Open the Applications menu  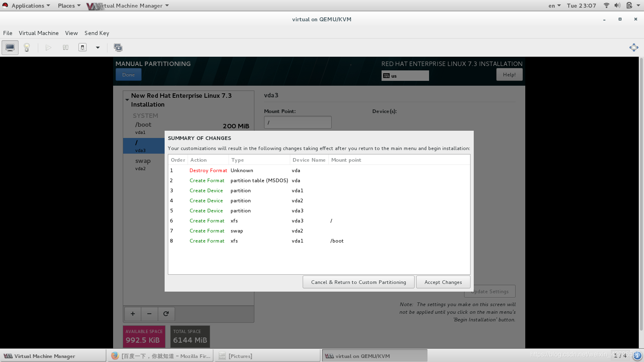click(x=31, y=6)
